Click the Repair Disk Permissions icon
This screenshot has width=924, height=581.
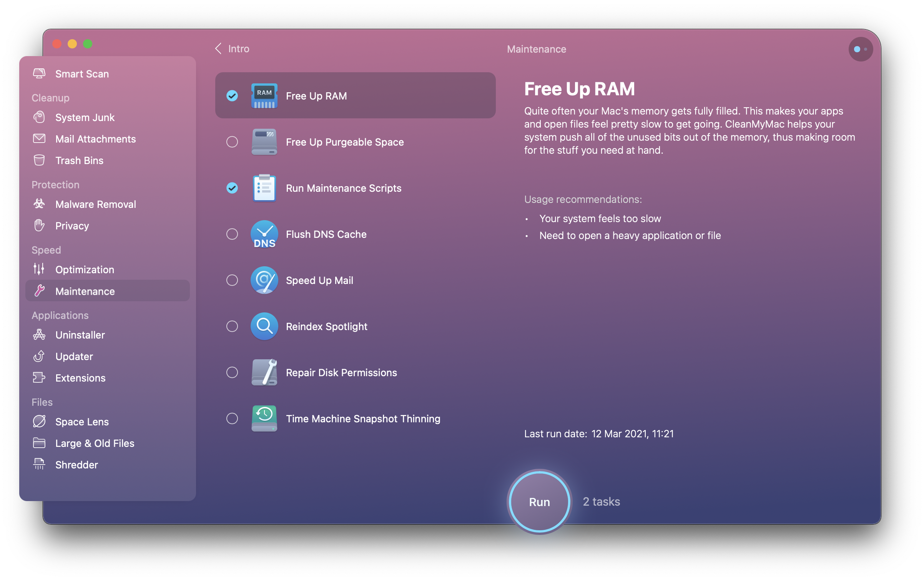coord(264,372)
